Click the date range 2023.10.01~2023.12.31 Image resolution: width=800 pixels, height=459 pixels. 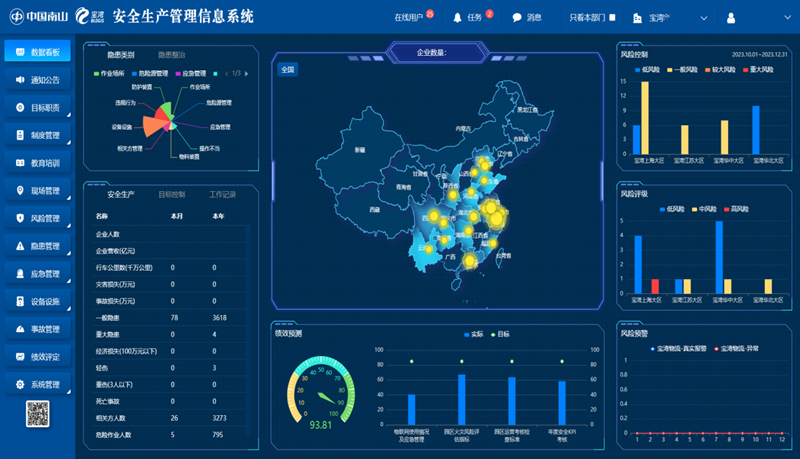click(x=759, y=55)
